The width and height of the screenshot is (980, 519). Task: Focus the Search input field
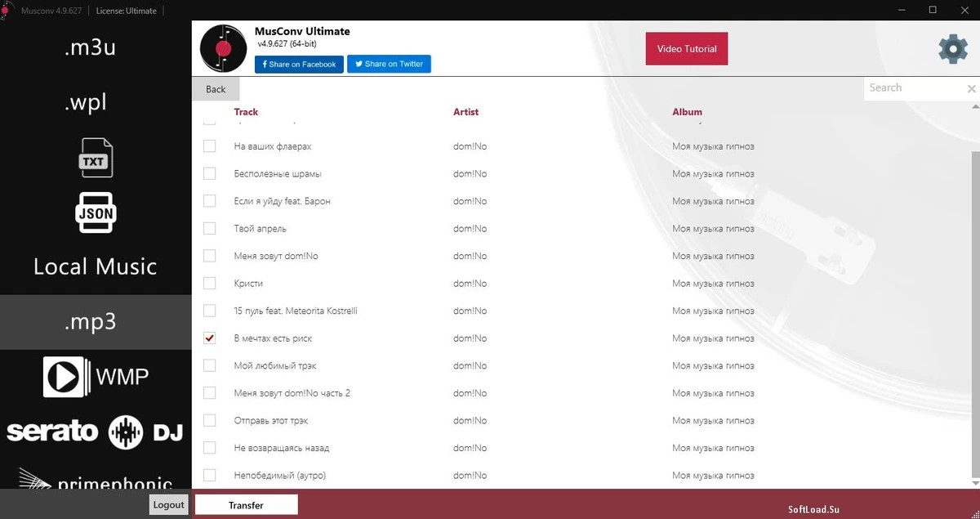tap(914, 88)
